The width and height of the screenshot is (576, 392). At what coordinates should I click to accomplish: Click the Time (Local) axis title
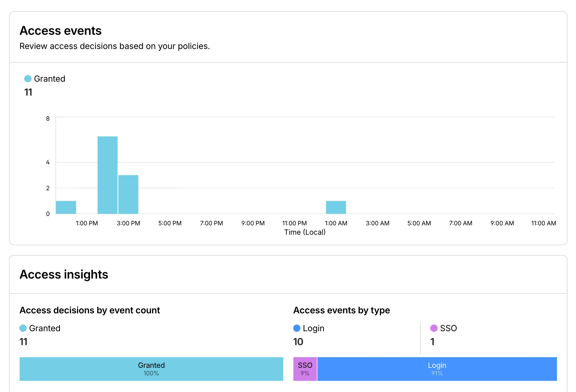(x=304, y=232)
